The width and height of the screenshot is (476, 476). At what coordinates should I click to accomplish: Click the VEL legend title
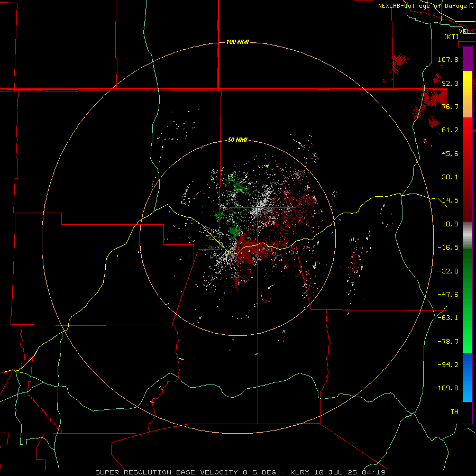(x=464, y=31)
